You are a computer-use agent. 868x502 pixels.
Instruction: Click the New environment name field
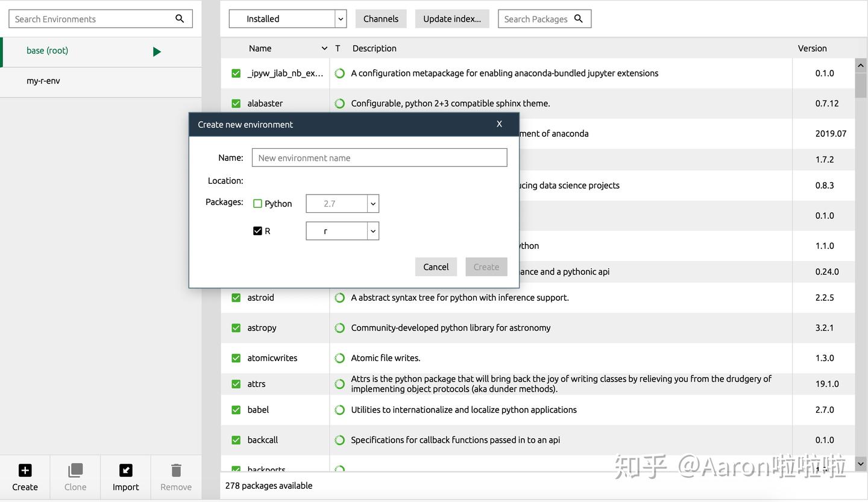click(379, 157)
